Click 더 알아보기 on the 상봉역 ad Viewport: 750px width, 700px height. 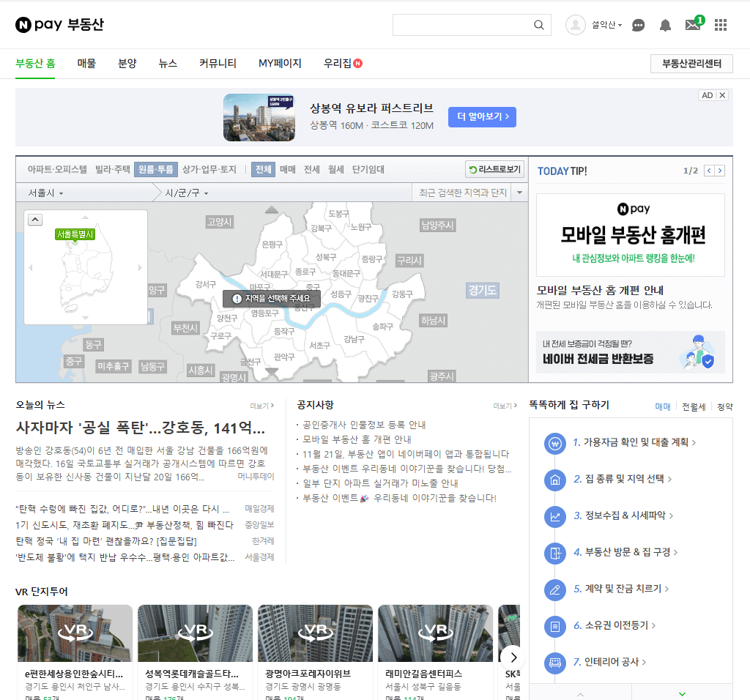481,117
